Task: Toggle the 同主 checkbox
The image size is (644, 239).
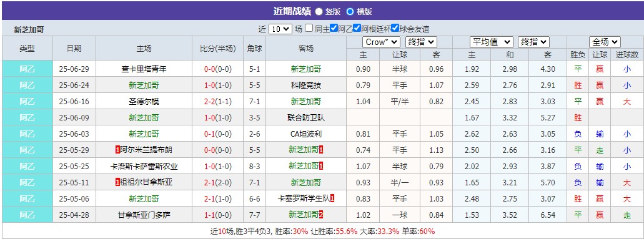Action: click(x=309, y=28)
